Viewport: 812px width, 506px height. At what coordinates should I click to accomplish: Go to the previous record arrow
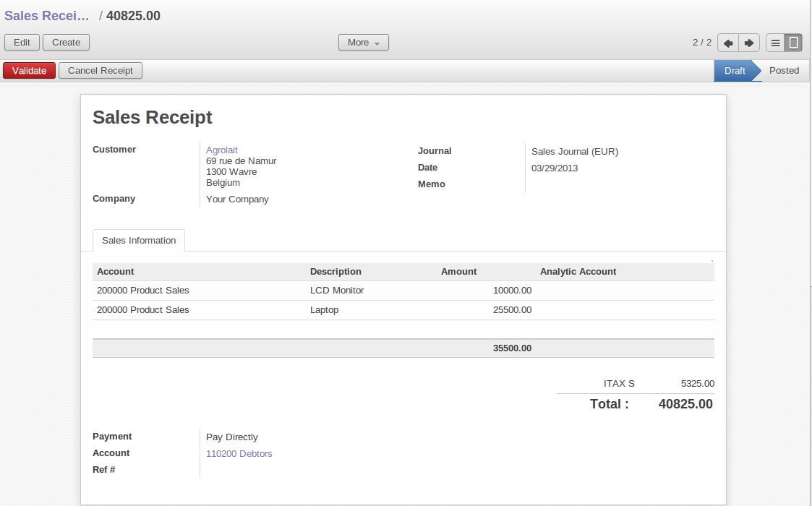click(x=727, y=43)
